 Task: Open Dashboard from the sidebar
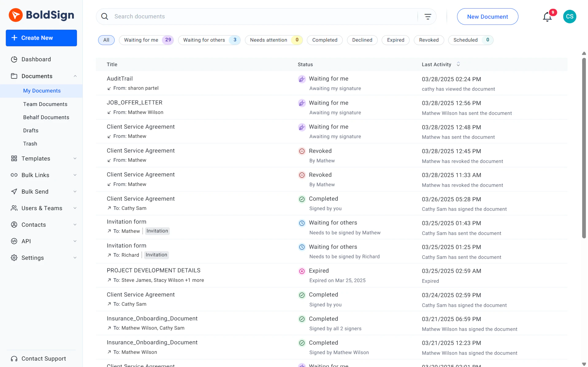(x=36, y=59)
